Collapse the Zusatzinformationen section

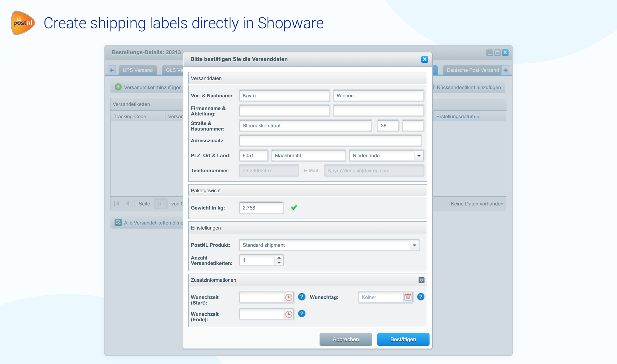click(421, 280)
